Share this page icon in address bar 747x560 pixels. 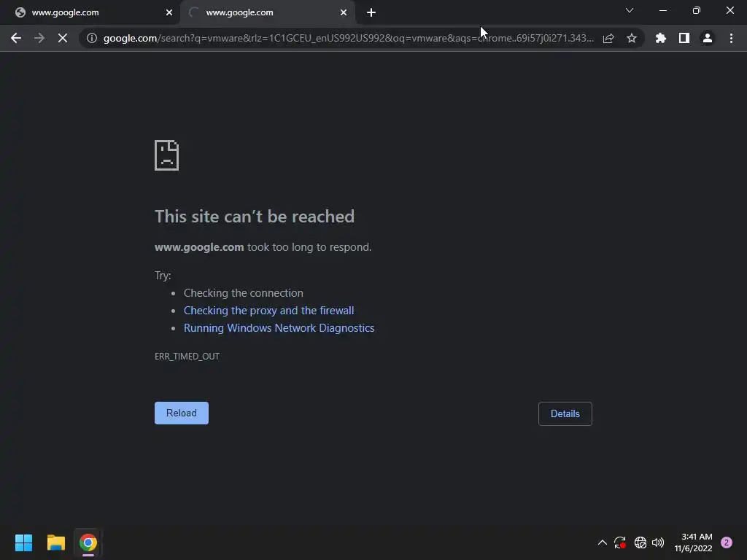coord(608,38)
